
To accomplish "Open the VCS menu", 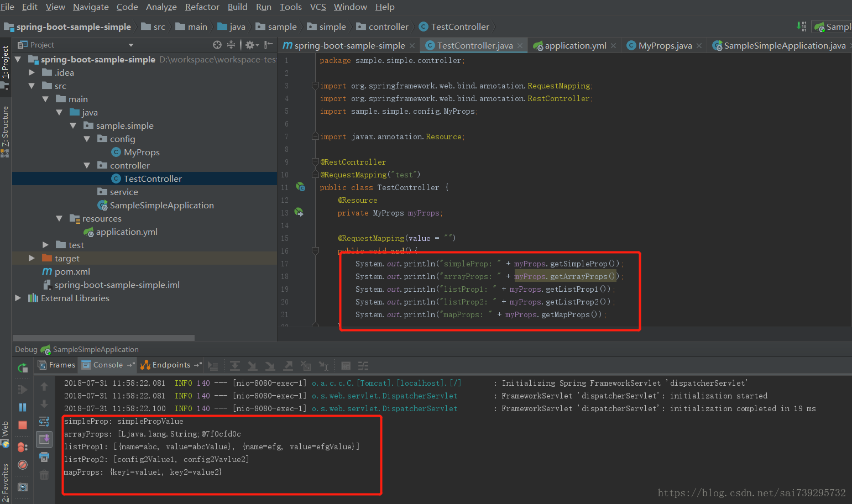I will tap(318, 7).
